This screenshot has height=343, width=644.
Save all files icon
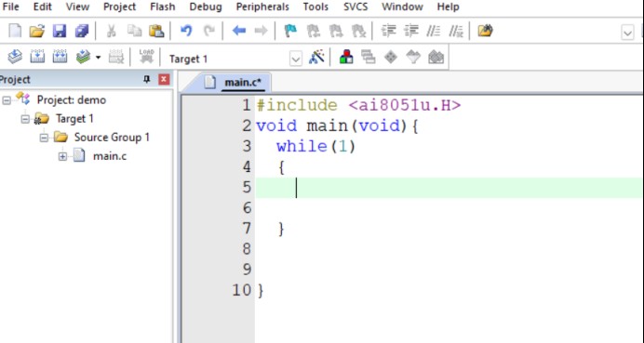pyautogui.click(x=82, y=31)
